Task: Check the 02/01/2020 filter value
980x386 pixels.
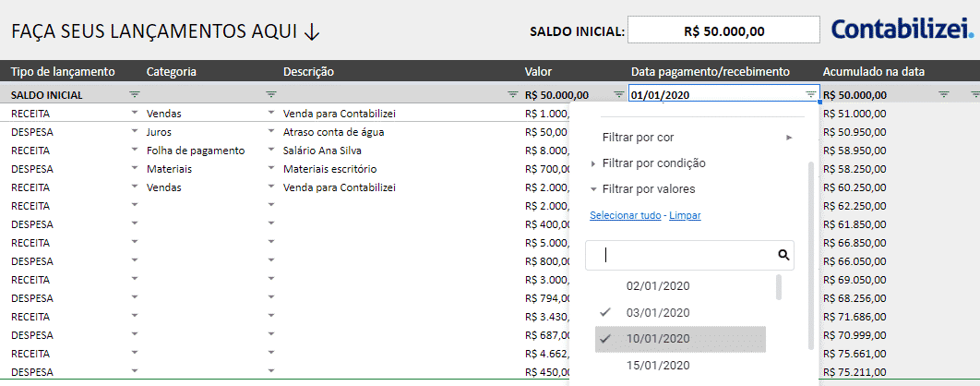Action: point(658,286)
